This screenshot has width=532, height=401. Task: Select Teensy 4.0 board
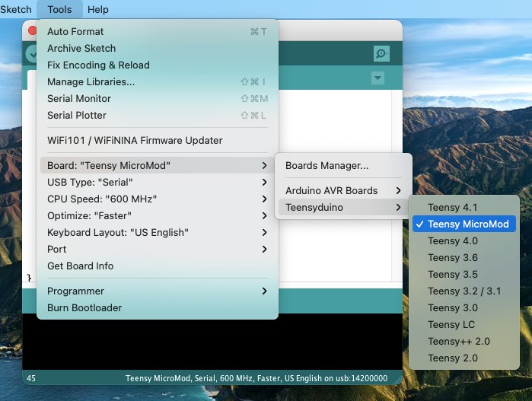pyautogui.click(x=464, y=240)
